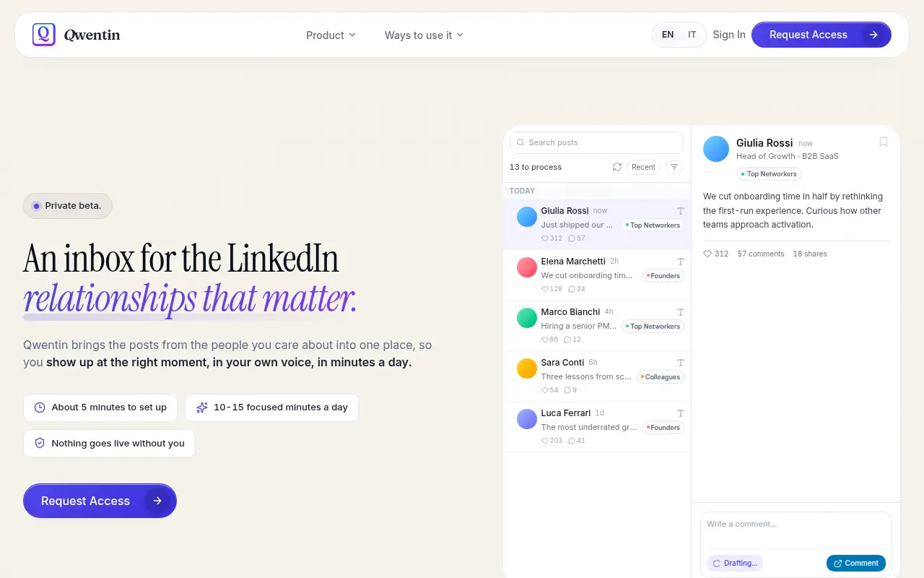
Task: Click the arrow icon in the hero Request Access button
Action: click(157, 501)
